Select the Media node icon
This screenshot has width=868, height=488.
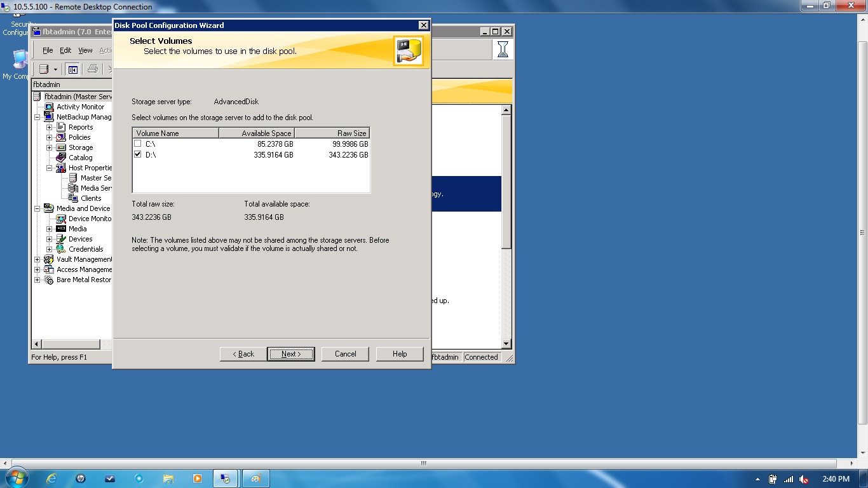(61, 229)
